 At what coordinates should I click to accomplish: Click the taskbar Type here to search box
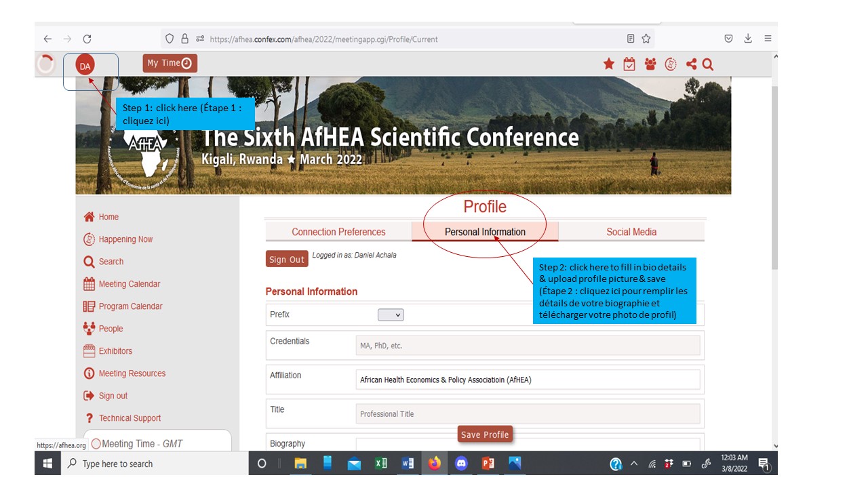[155, 464]
